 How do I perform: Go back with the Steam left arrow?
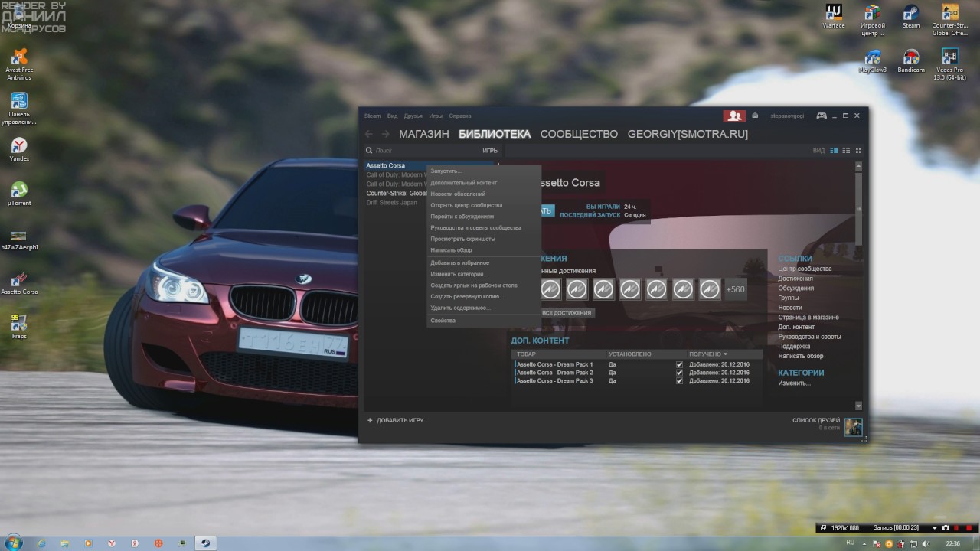[369, 134]
